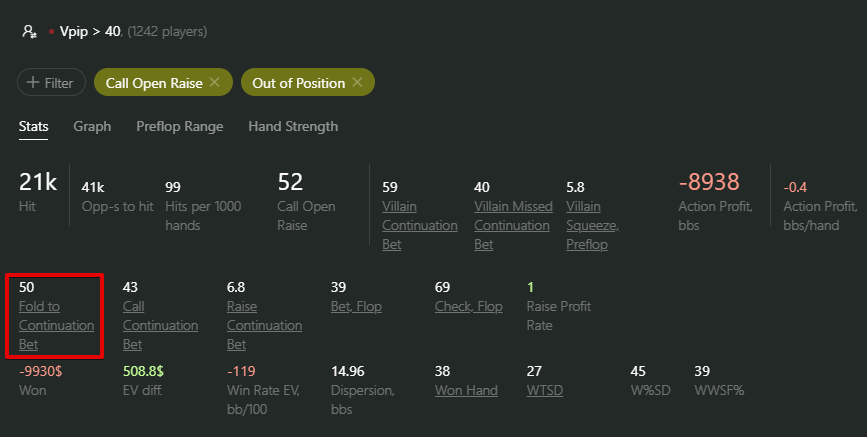Click the Bet, Flop stat link
The width and height of the screenshot is (867, 437).
click(356, 306)
